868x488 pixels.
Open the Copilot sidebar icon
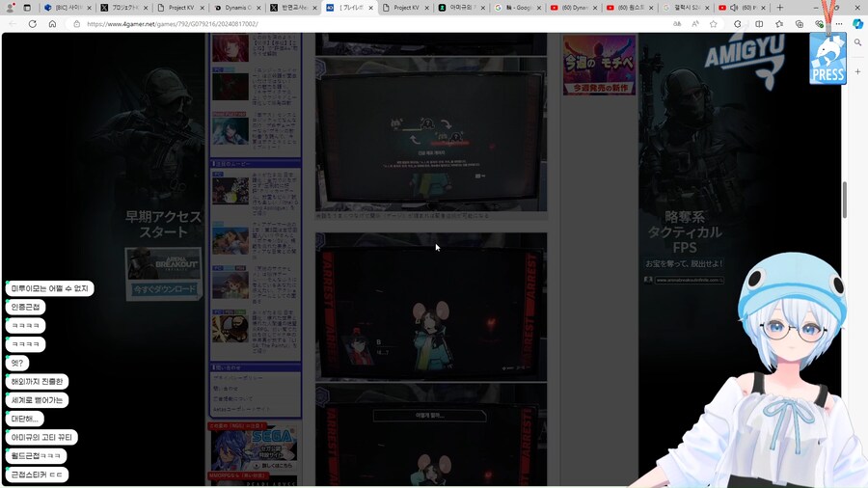[857, 24]
